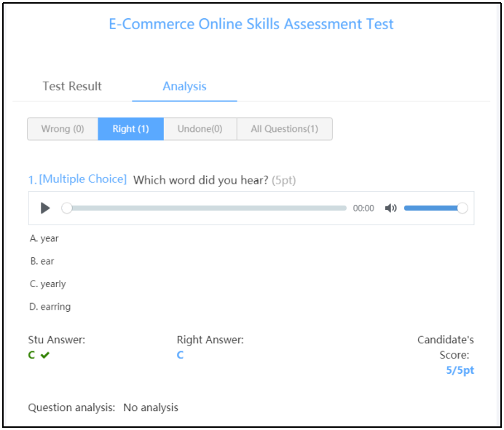Choose option B. ear
The height and width of the screenshot is (430, 504).
click(42, 261)
